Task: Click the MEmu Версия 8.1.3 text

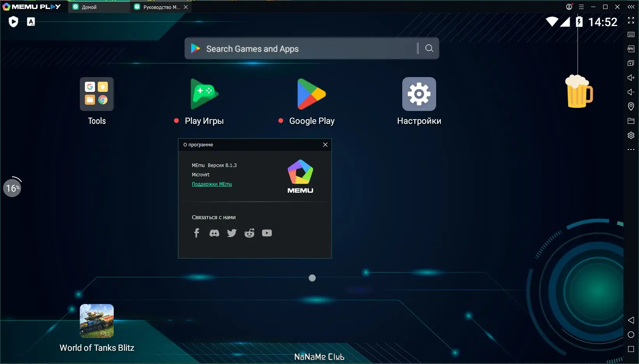Action: point(214,165)
